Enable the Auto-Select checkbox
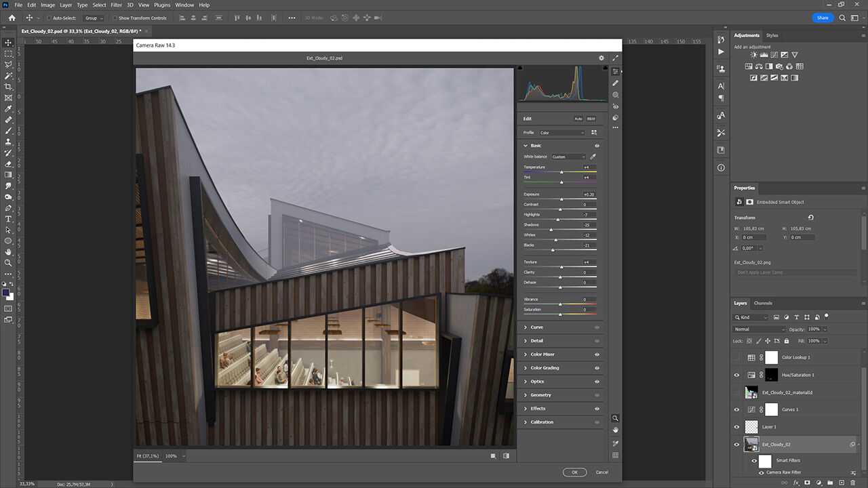This screenshot has width=868, height=488. pos(49,18)
